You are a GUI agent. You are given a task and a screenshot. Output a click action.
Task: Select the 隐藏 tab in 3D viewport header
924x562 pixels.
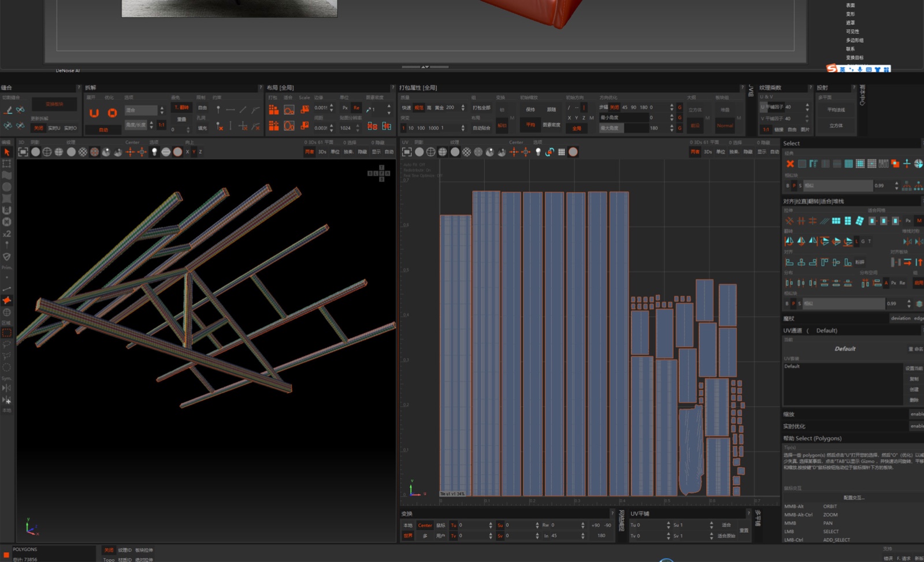362,152
